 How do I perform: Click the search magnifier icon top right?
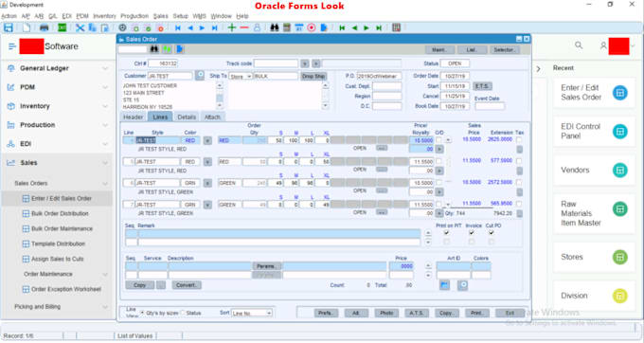[x=579, y=45]
